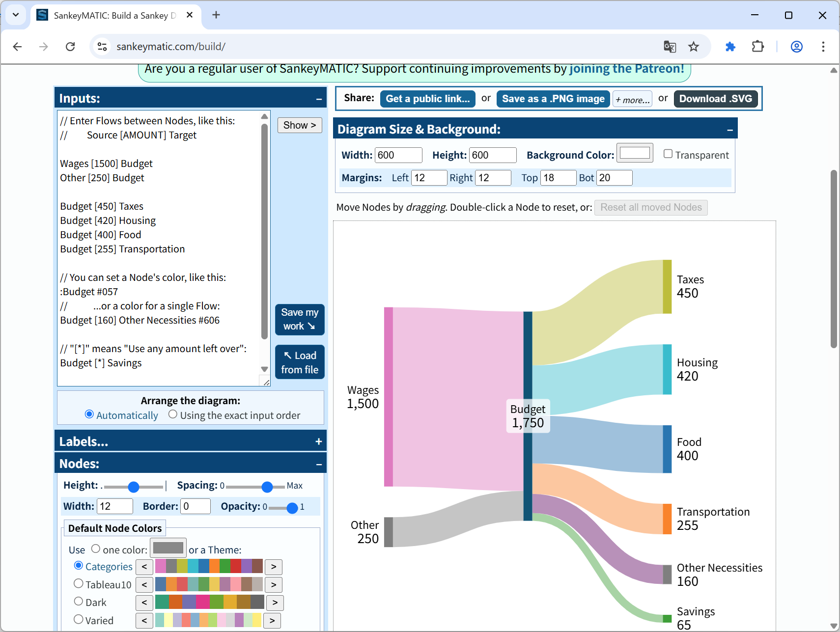Open the + more... export options
Screen dimensions: 840x632
point(633,99)
